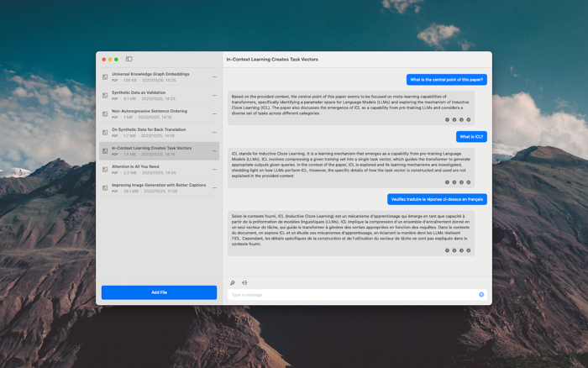The image size is (588, 368).
Task: Select 'Synthetic Data as Validation' file title
Action: pos(139,92)
